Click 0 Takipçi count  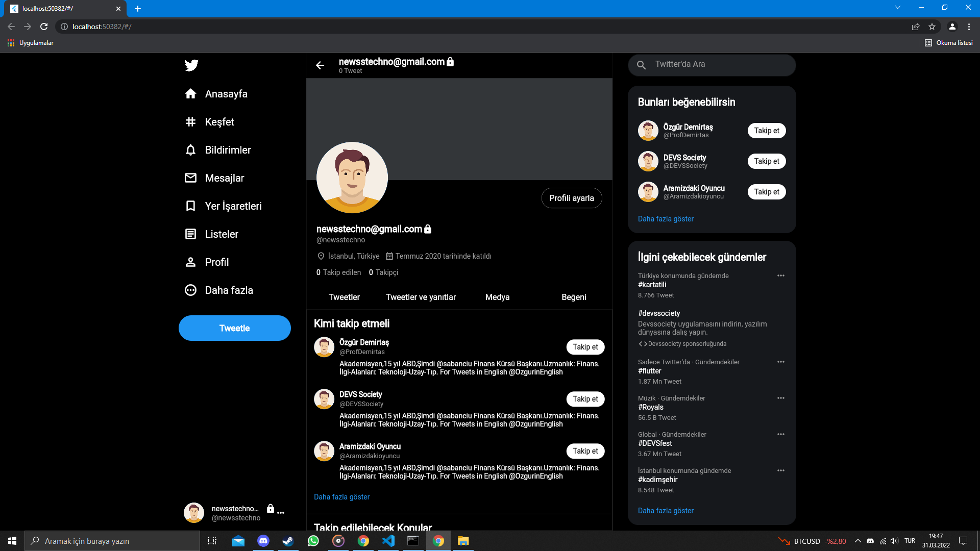pyautogui.click(x=383, y=272)
